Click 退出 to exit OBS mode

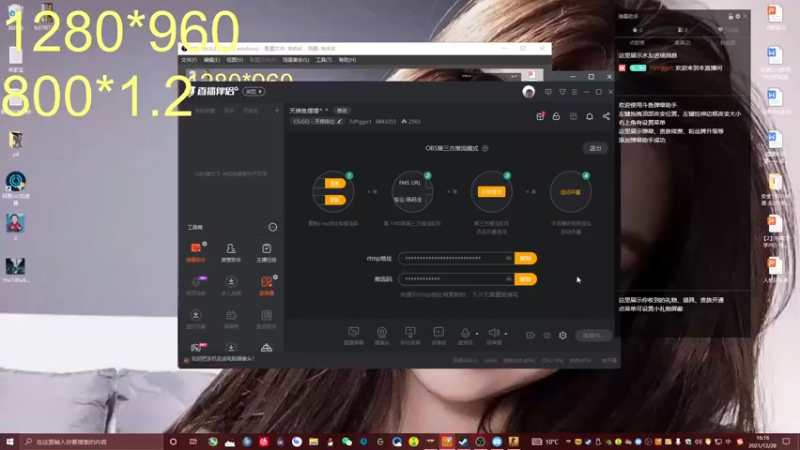coord(595,148)
